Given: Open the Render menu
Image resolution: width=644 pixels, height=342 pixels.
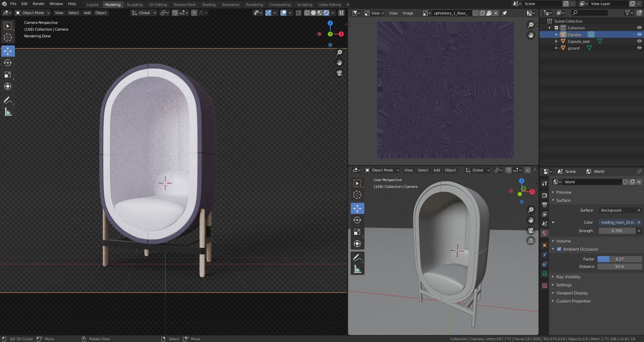Looking at the screenshot, I should (x=38, y=4).
